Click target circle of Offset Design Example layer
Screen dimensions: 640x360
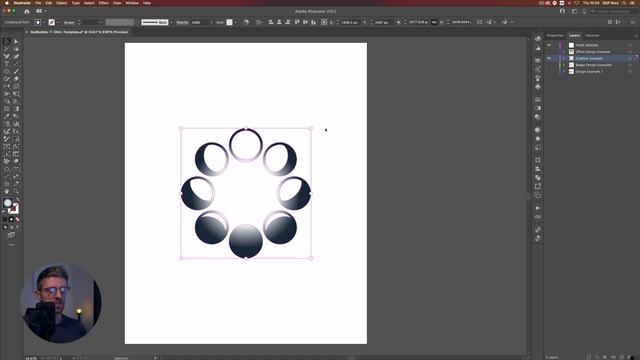click(x=630, y=52)
